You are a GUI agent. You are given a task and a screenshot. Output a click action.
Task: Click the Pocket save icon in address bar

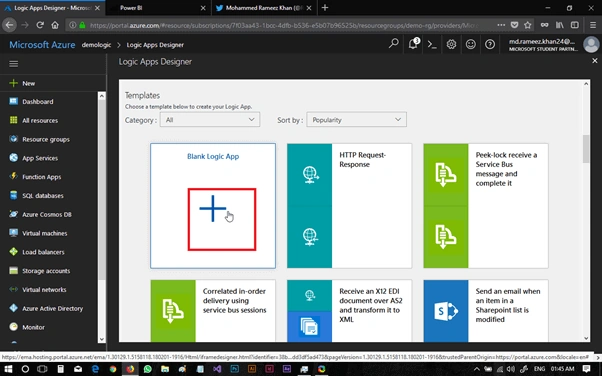coord(514,25)
